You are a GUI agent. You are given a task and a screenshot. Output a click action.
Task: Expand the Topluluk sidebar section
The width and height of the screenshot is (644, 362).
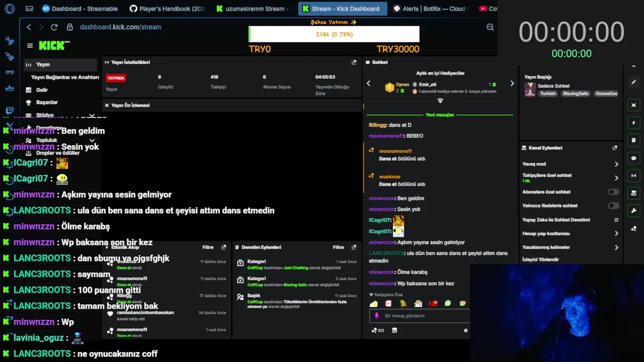click(92, 141)
